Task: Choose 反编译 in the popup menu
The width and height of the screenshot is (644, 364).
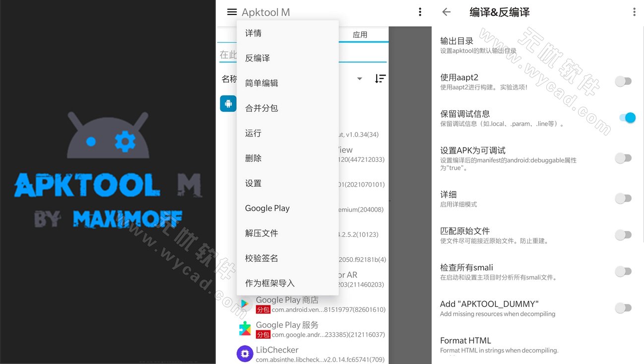Action: [x=288, y=58]
